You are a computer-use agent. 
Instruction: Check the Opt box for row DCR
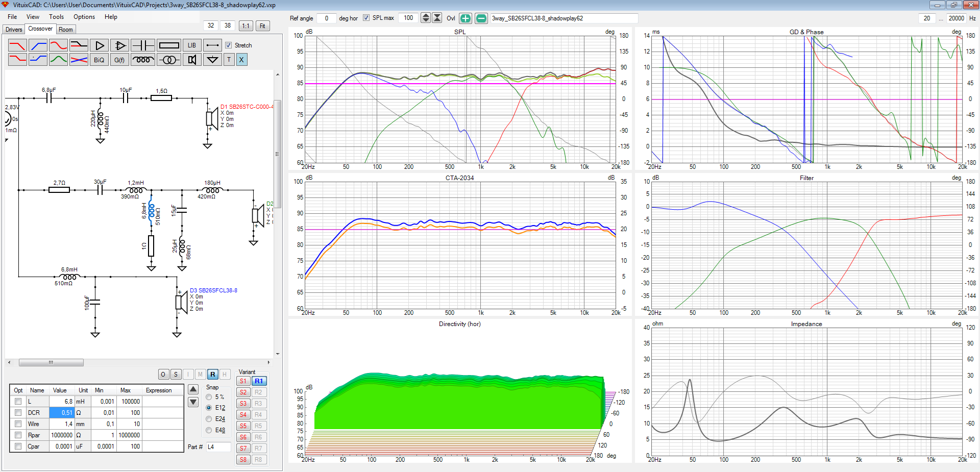pos(18,413)
